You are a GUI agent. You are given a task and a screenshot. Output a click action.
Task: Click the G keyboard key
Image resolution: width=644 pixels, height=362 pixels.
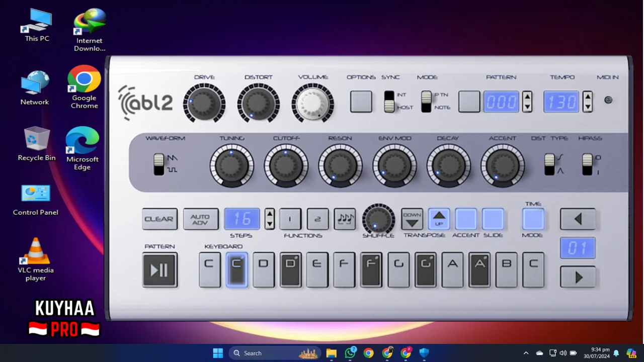(x=398, y=270)
